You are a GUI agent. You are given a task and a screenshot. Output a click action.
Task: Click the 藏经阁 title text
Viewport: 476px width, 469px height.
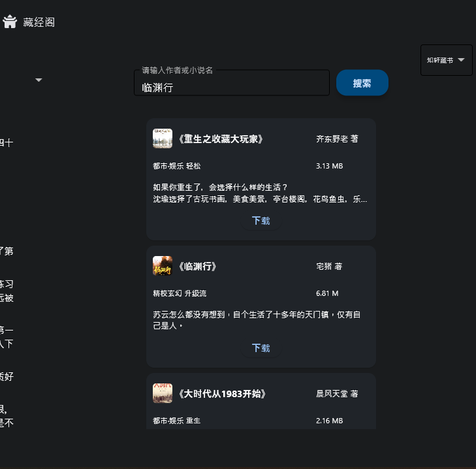point(39,22)
